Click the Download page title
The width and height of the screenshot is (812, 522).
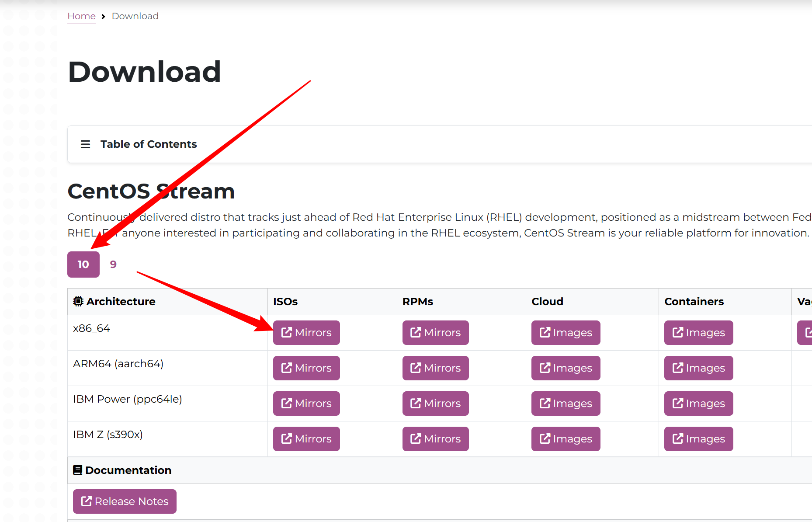click(x=145, y=72)
